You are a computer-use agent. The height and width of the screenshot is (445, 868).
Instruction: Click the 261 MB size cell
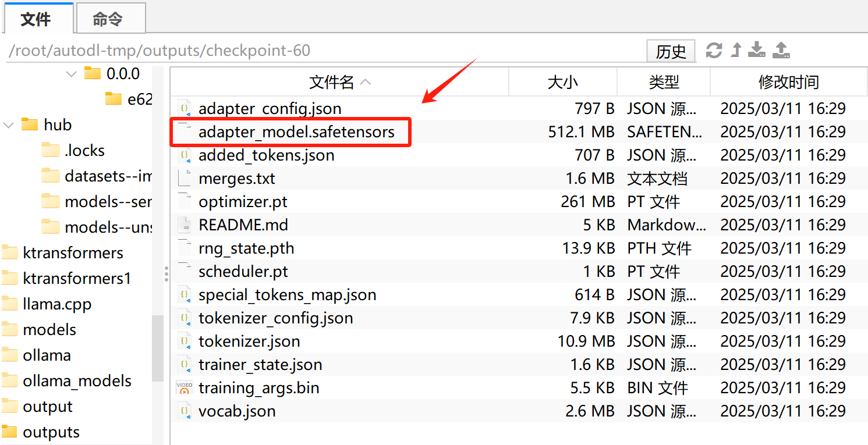point(588,201)
